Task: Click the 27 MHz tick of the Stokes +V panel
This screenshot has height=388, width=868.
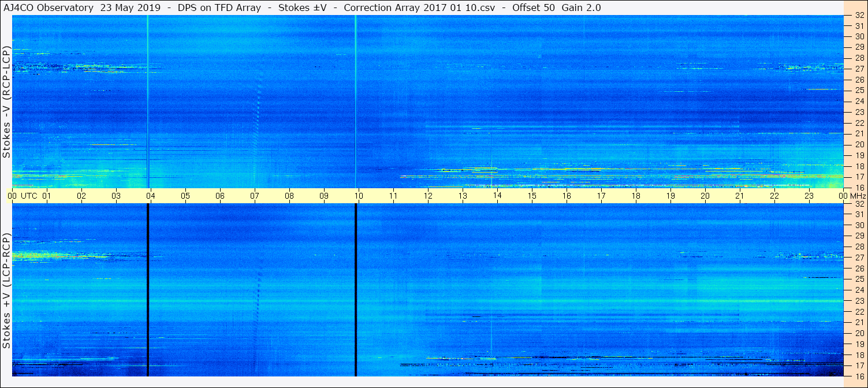Action: (x=859, y=258)
